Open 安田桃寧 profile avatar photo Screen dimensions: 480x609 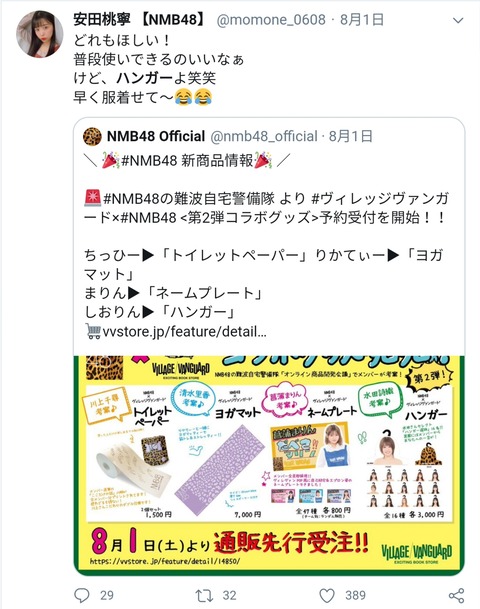coord(39,34)
